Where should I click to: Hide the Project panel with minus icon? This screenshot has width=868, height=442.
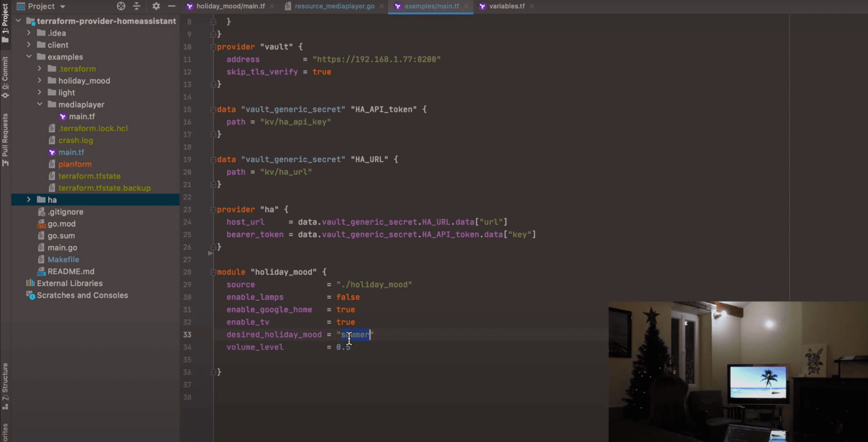pyautogui.click(x=171, y=6)
